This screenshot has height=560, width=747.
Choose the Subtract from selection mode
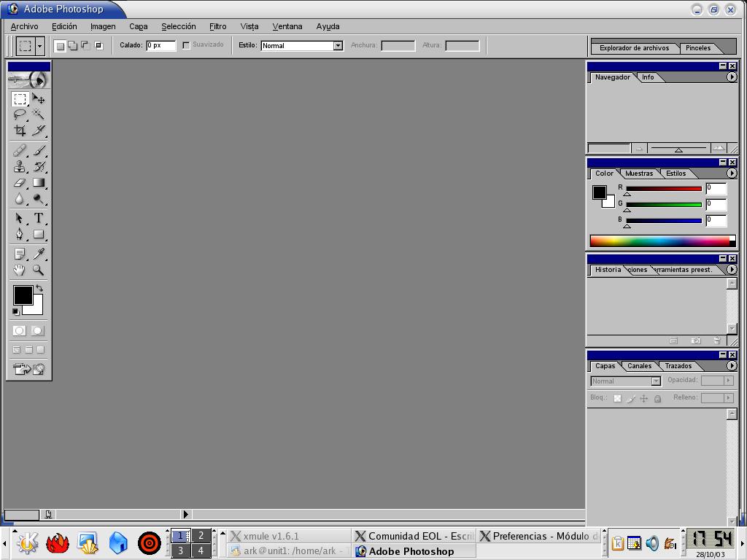(86, 46)
